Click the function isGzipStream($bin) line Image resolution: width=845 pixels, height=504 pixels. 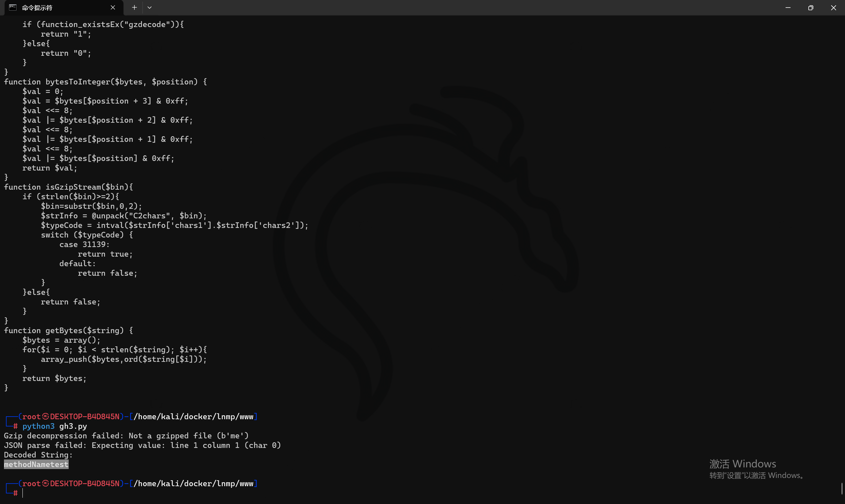point(68,187)
